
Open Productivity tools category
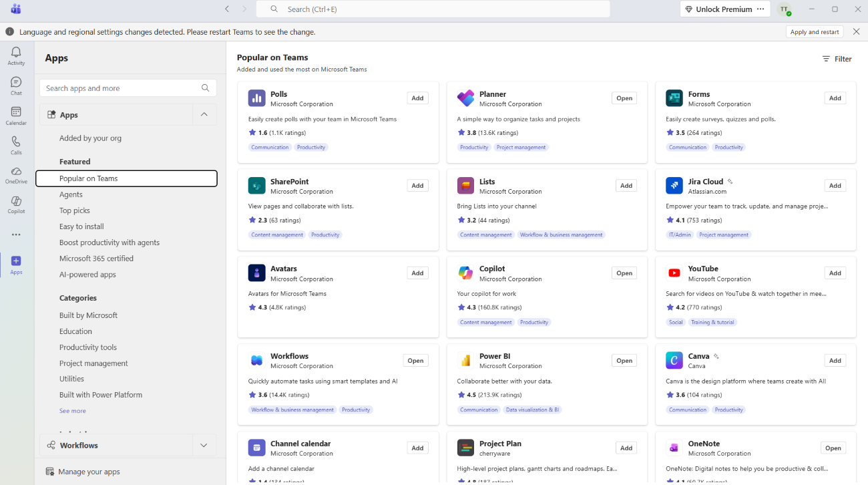88,347
